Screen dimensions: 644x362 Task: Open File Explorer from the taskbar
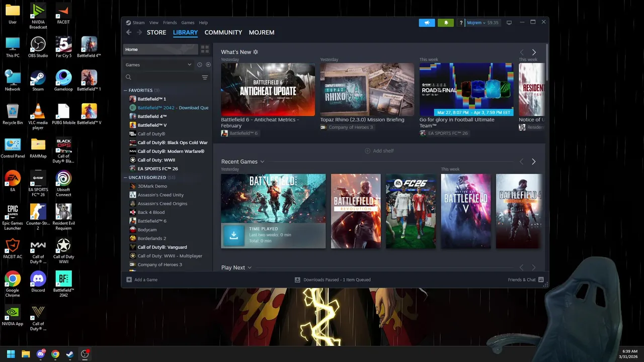[26, 354]
